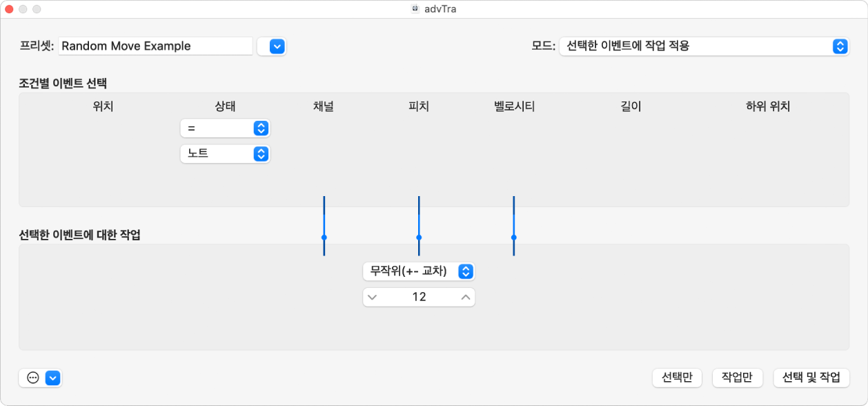Image resolution: width=868 pixels, height=406 pixels.
Task: Click the 선택 및 작업 button
Action: (x=811, y=378)
